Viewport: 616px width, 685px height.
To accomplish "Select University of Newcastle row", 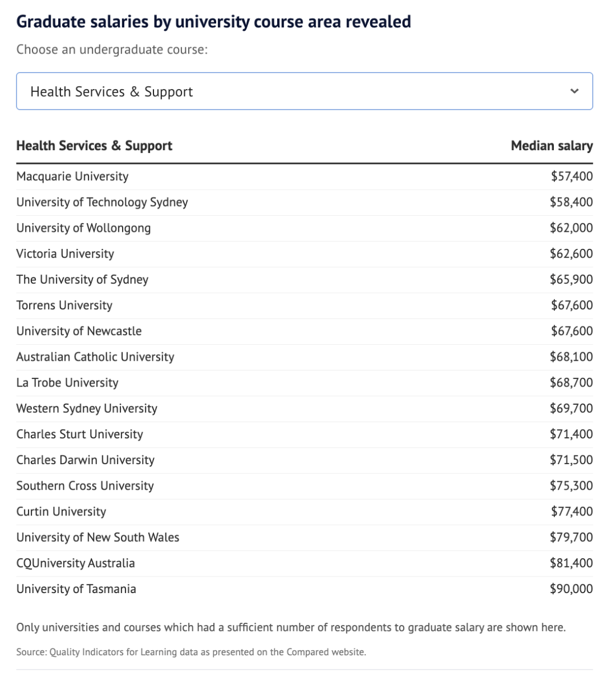I will (x=79, y=331).
